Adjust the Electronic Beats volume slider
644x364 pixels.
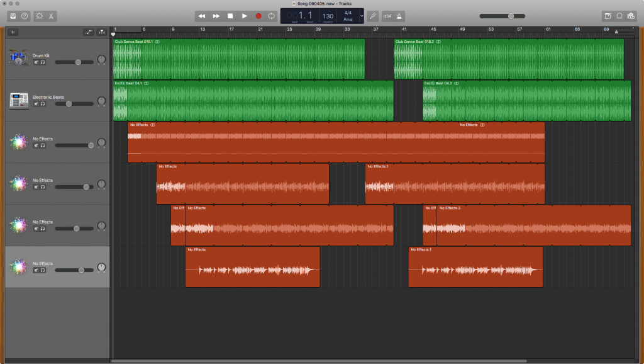click(74, 104)
